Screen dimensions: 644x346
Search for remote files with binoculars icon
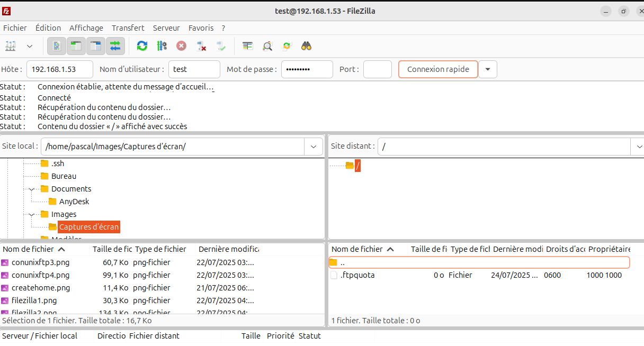(x=307, y=46)
